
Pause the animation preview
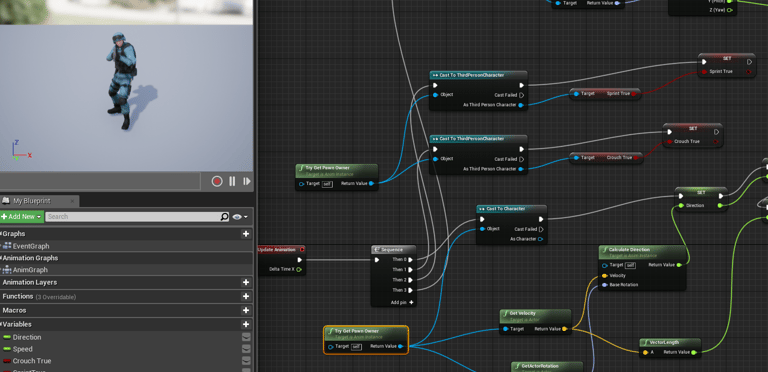pyautogui.click(x=232, y=181)
